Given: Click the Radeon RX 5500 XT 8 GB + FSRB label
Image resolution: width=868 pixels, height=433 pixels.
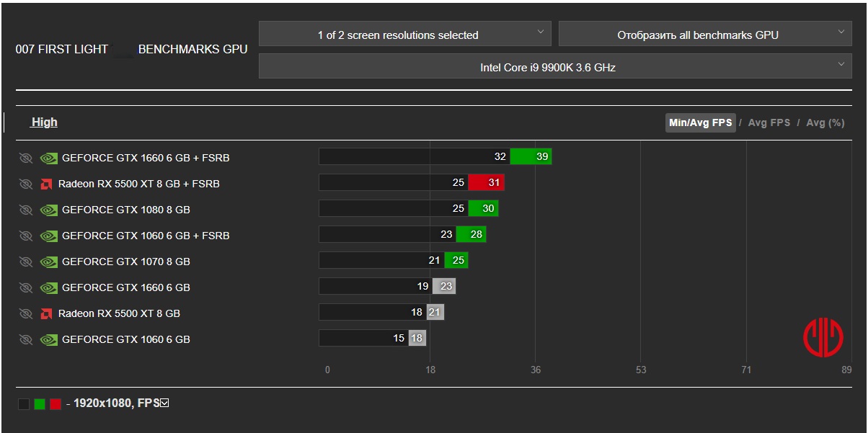Looking at the screenshot, I should pyautogui.click(x=139, y=184).
